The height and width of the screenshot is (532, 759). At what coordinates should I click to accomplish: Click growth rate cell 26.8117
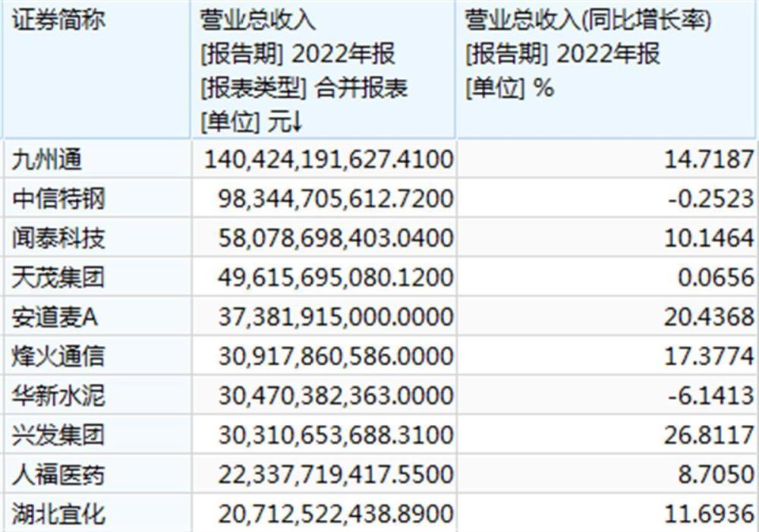[607, 435]
